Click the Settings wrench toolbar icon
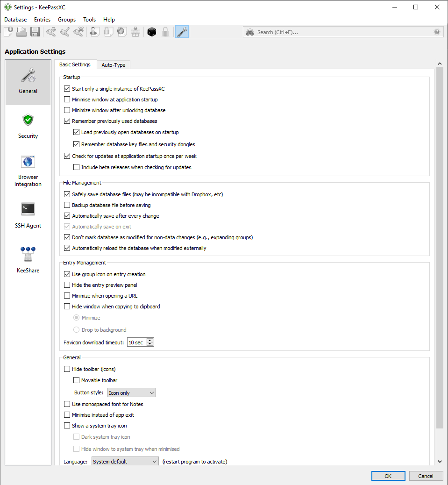Viewport: 448px width, 485px height. pyautogui.click(x=182, y=32)
